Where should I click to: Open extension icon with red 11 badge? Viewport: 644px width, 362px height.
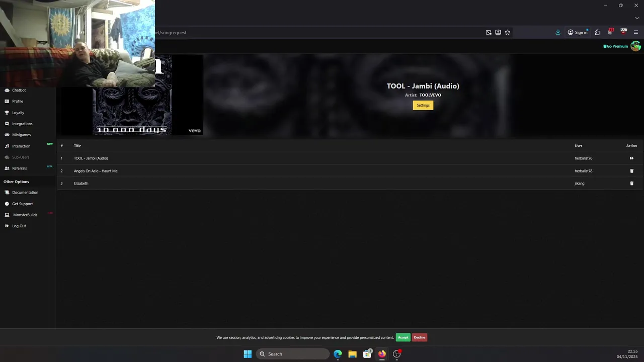point(610,32)
